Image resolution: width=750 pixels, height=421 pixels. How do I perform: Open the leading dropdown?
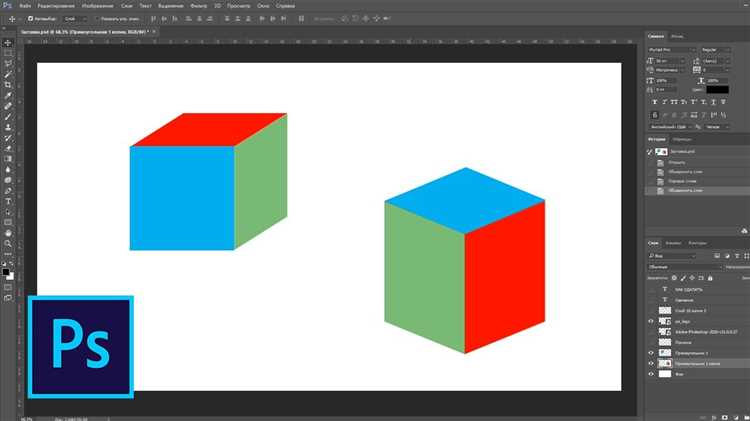coord(716,61)
